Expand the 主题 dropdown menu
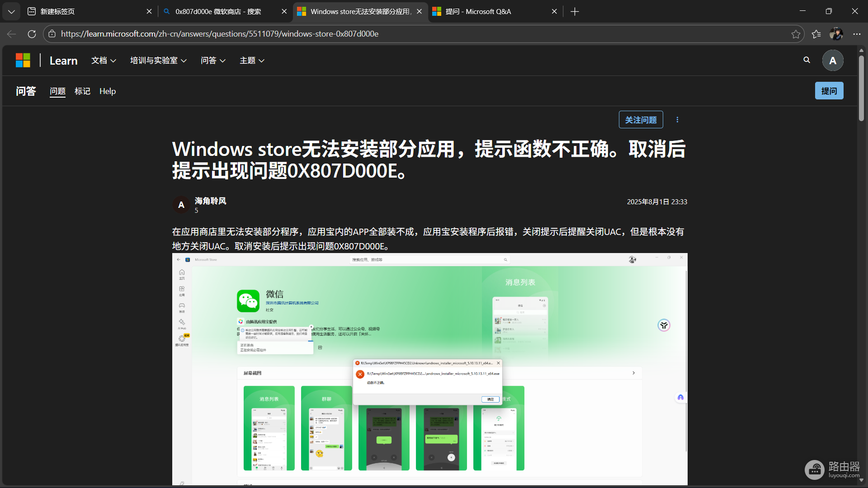This screenshot has height=488, width=868. [x=252, y=61]
